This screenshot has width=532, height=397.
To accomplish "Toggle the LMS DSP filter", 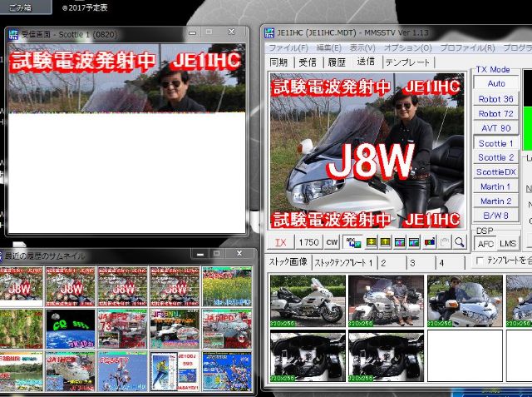I will (x=507, y=244).
